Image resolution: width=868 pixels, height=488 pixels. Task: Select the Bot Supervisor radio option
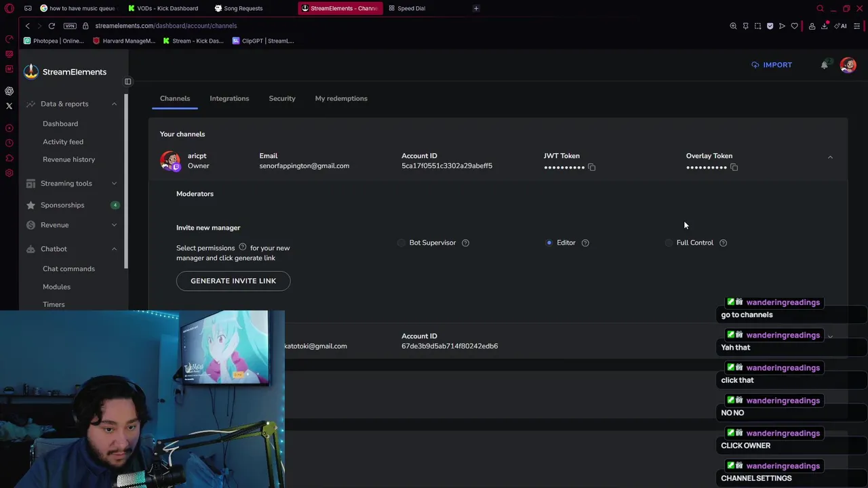(401, 243)
